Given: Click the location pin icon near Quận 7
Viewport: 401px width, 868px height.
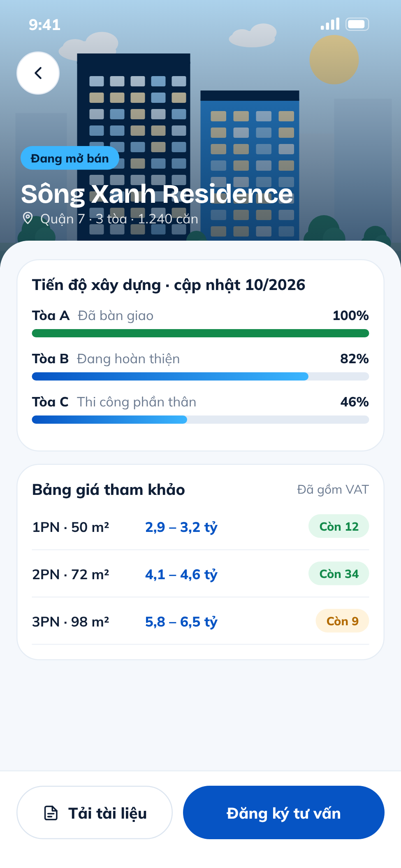Looking at the screenshot, I should pyautogui.click(x=28, y=218).
